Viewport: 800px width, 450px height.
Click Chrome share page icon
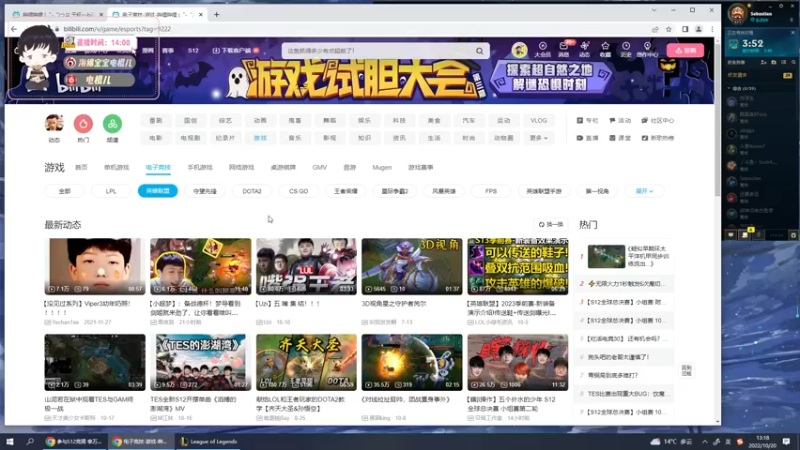pyautogui.click(x=655, y=29)
